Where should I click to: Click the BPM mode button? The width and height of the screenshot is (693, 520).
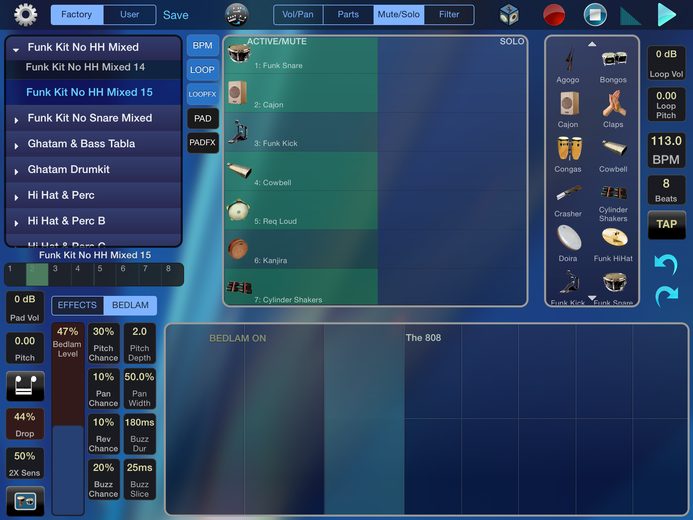pyautogui.click(x=202, y=46)
